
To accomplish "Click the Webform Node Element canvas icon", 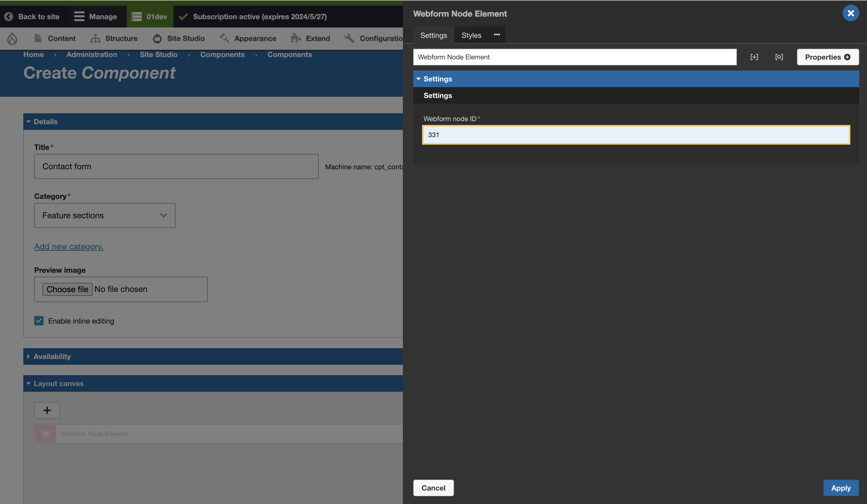I will click(x=45, y=433).
